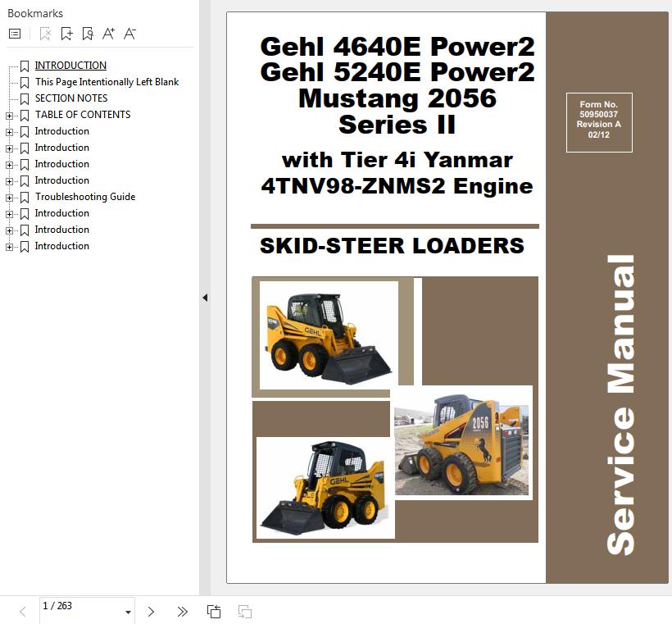Click the next view icon in bottom bar
Viewport: 672px width, 624px height.
(x=245, y=612)
